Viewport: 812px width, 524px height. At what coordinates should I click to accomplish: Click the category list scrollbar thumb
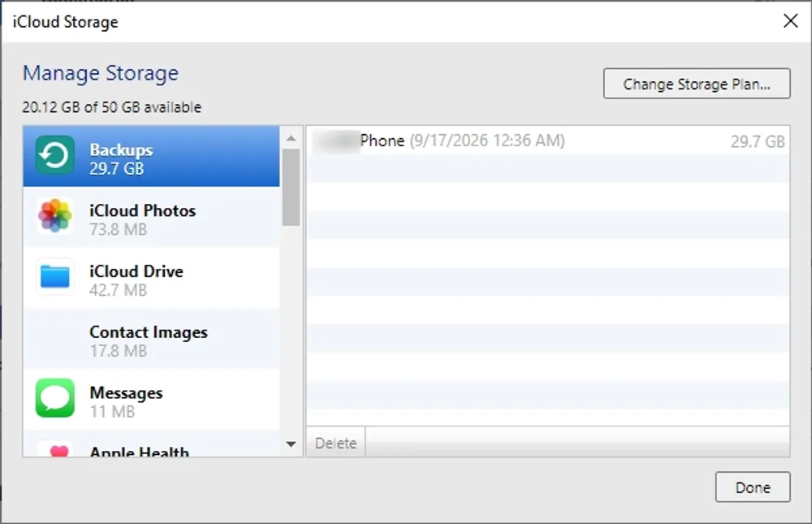coord(291,188)
